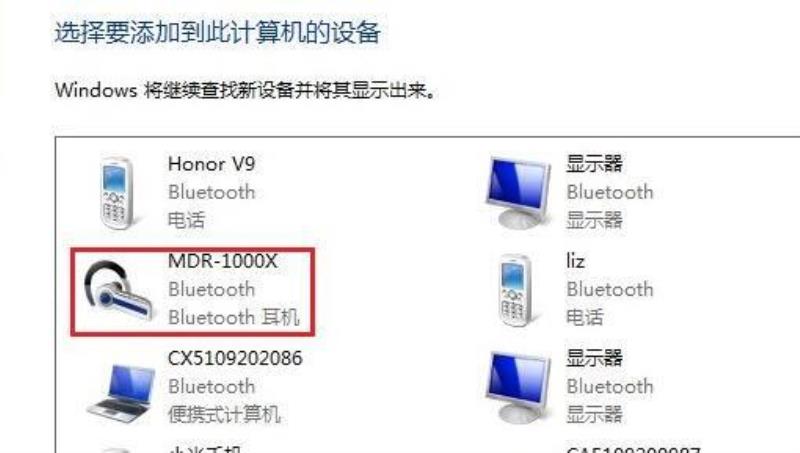Screen dimensions: 800x453
Task: Click the lower 显示器 device name
Action: 595,358
